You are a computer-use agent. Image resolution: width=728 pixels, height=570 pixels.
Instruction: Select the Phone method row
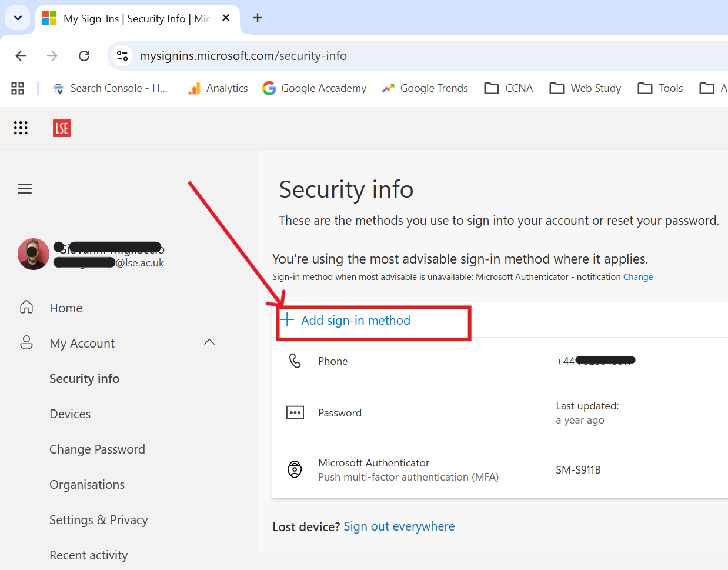pos(500,361)
